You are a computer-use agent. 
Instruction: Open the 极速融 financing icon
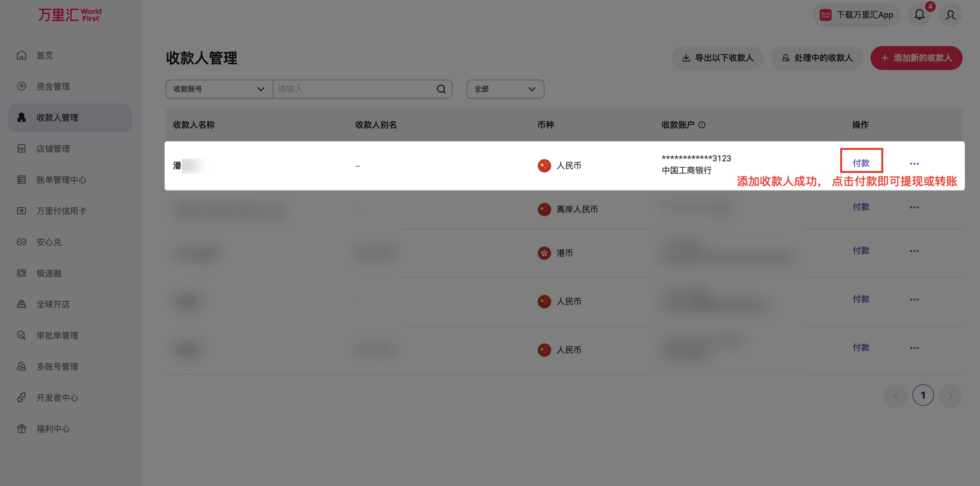(22, 273)
